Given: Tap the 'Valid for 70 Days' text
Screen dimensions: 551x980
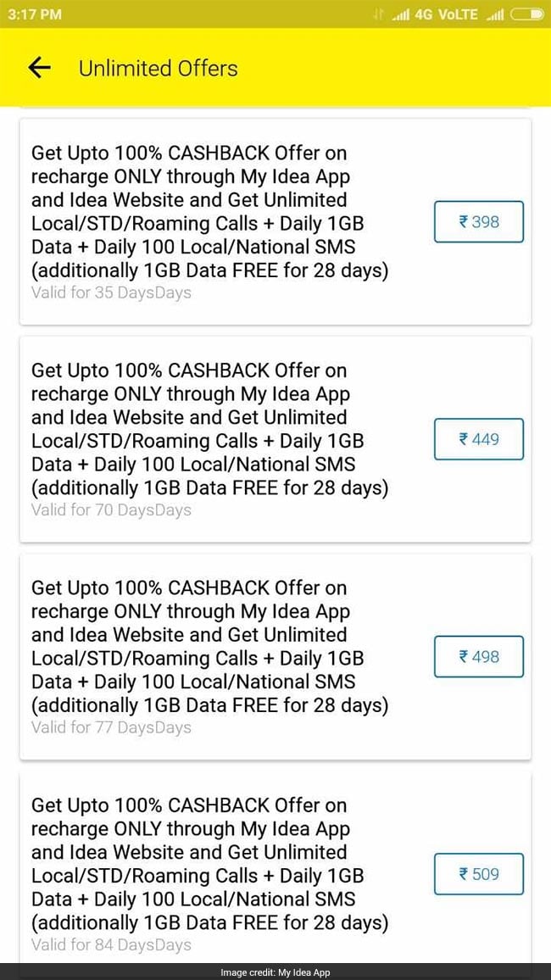Looking at the screenshot, I should point(111,509).
